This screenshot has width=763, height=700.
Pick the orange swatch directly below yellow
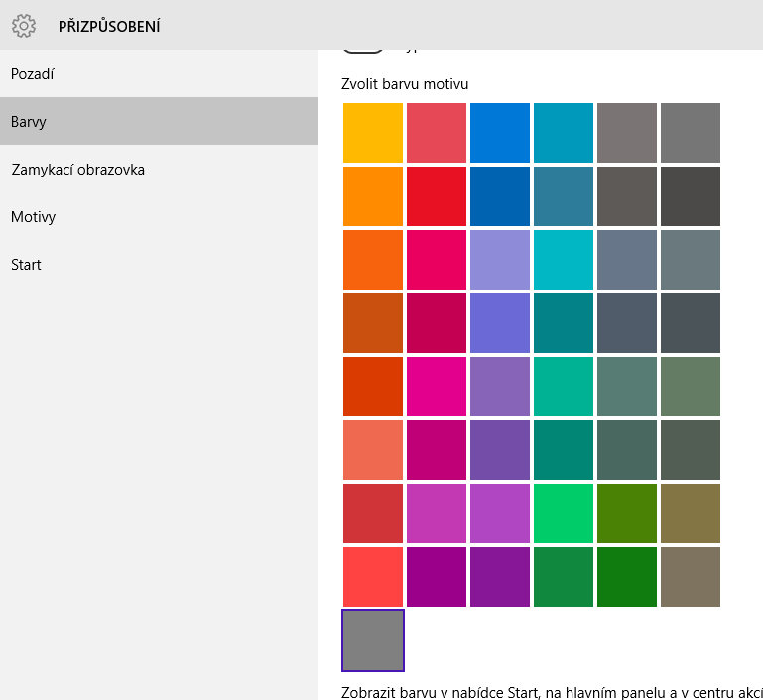(x=373, y=196)
